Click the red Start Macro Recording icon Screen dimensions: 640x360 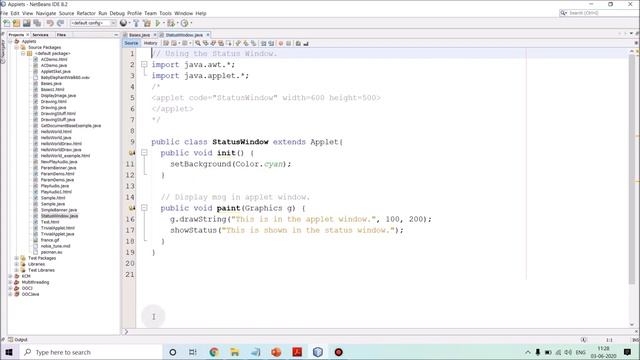coord(280,43)
